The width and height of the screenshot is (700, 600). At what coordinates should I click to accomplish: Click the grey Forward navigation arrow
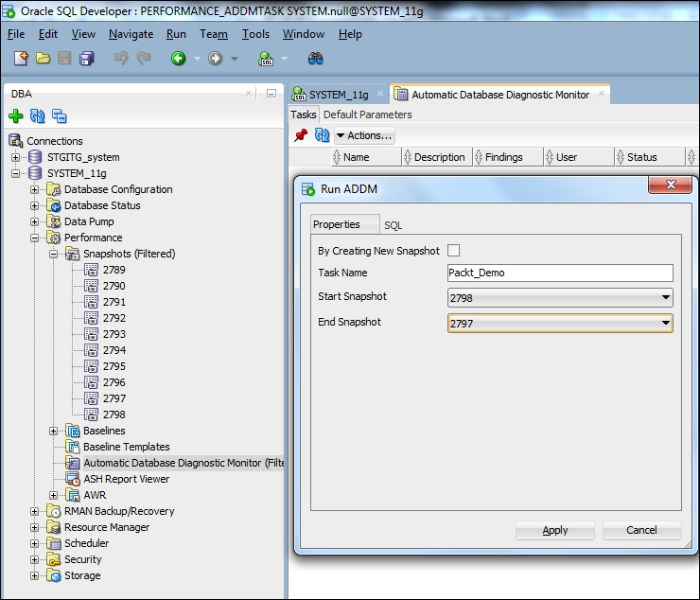(215, 58)
